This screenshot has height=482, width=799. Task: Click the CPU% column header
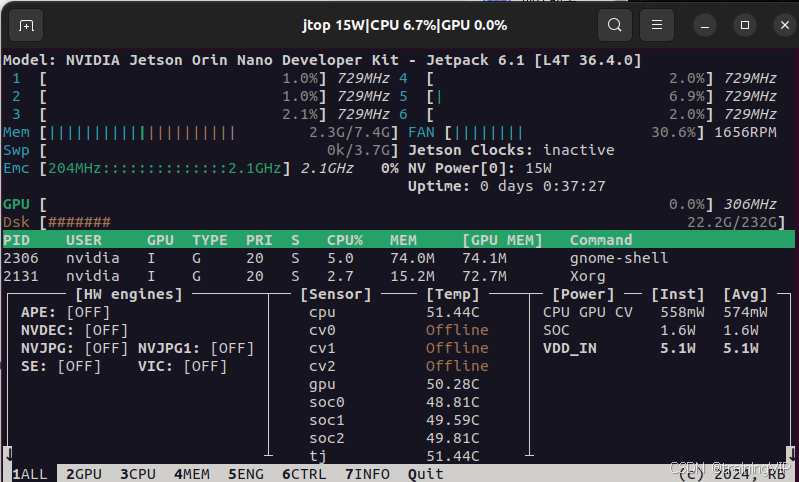pyautogui.click(x=345, y=240)
